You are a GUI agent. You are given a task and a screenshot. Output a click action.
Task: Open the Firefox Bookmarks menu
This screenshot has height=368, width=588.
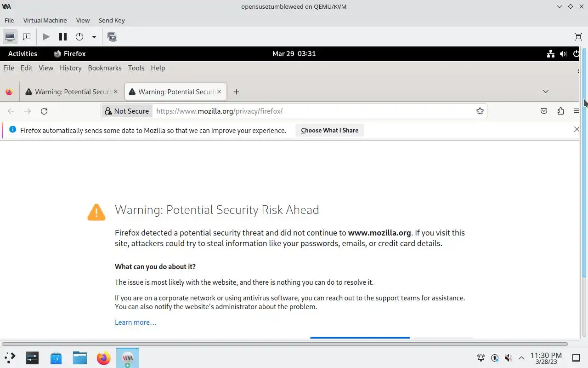pos(105,68)
